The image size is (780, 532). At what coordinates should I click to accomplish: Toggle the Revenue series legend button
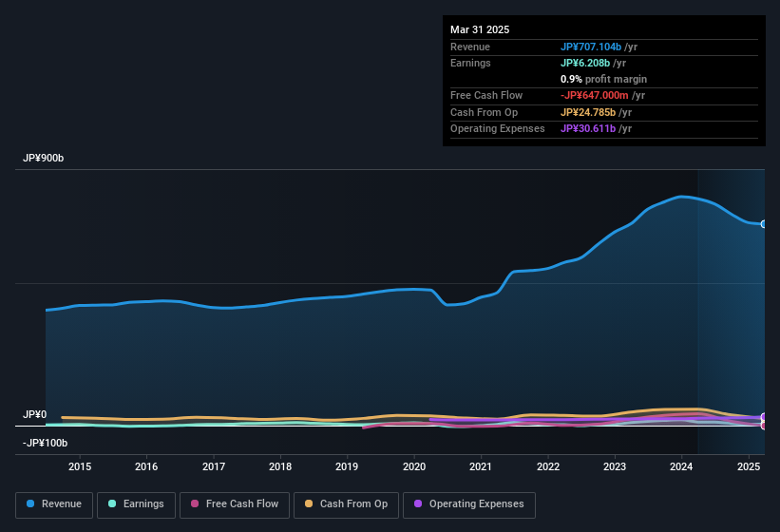54,505
